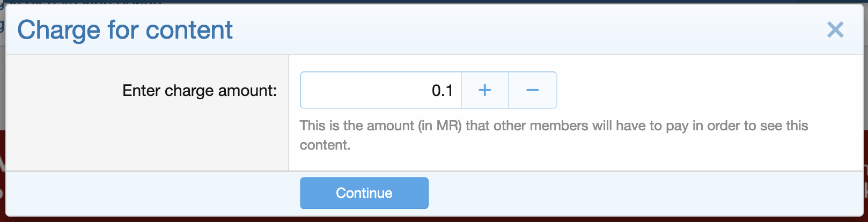Close the Charge for content dialog
The width and height of the screenshot is (868, 222).
pyautogui.click(x=835, y=29)
